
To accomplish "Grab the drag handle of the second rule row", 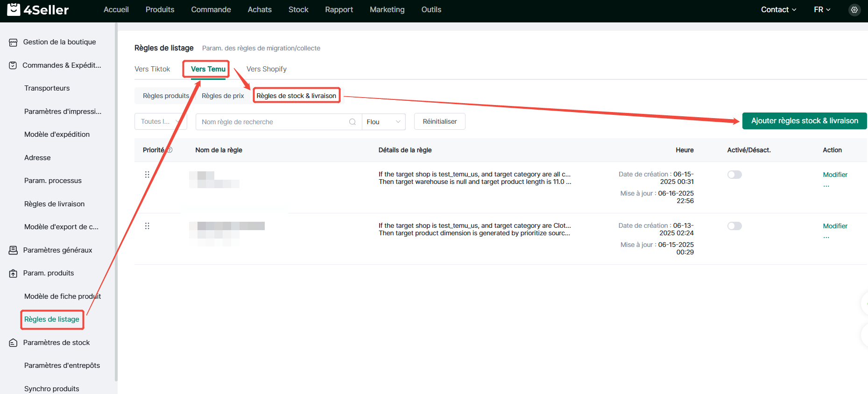I will (x=147, y=226).
